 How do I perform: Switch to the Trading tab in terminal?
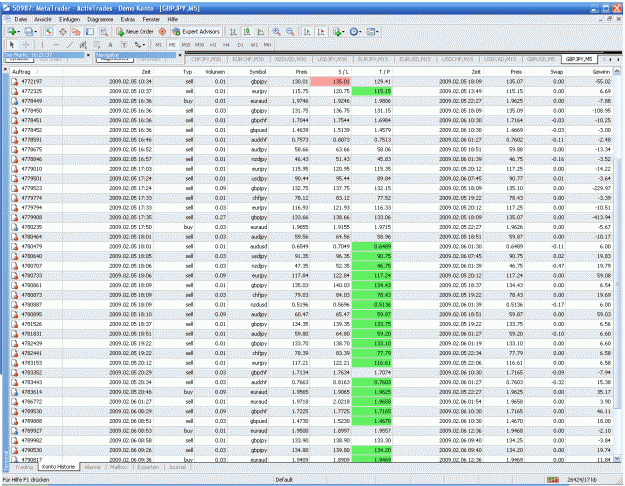click(24, 467)
